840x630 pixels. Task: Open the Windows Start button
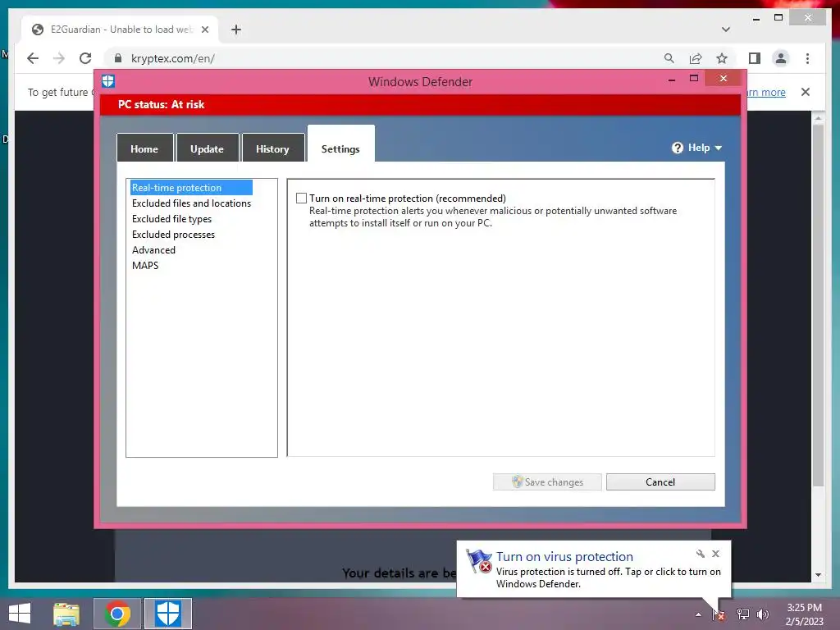20,614
